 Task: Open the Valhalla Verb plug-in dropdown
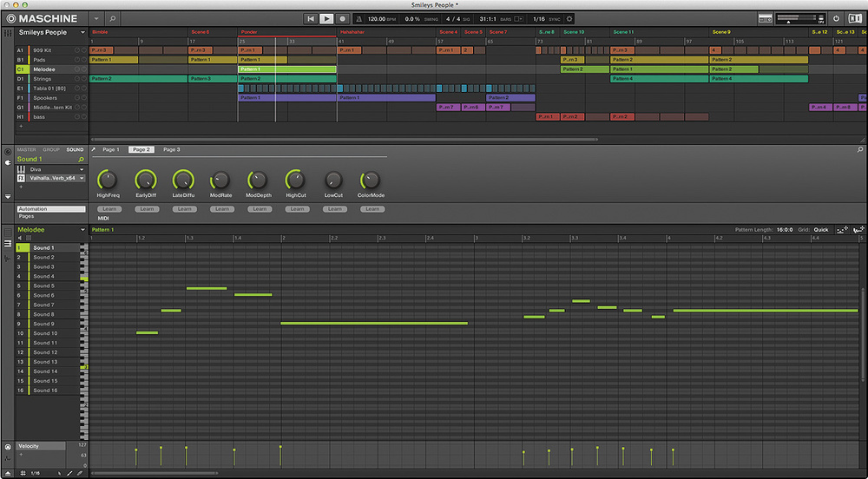pos(82,178)
